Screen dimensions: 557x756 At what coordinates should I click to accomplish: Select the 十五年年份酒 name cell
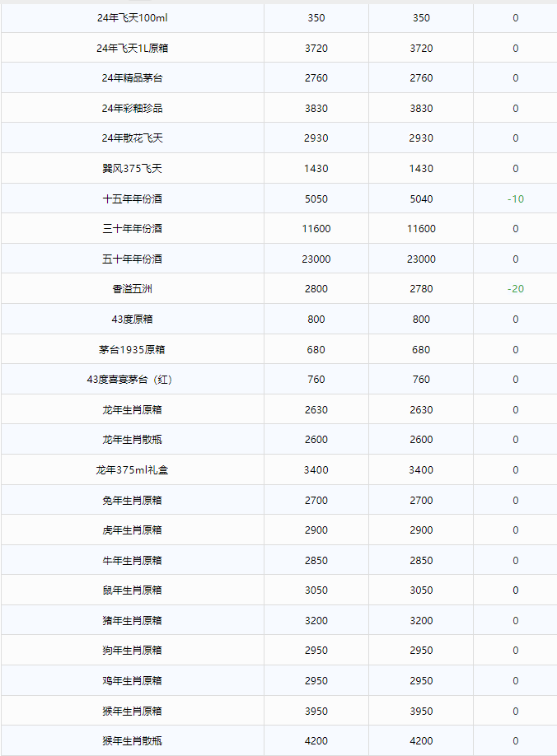coord(132,199)
